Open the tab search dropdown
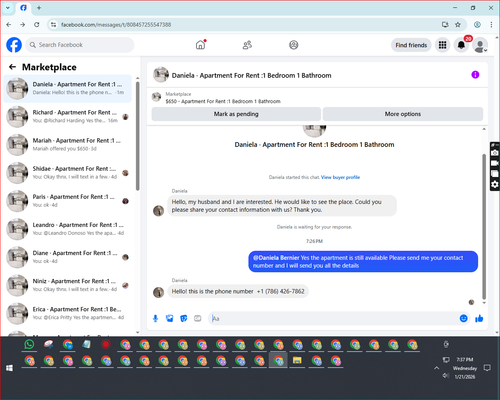Screen dimensions: 500x400 click(8, 8)
